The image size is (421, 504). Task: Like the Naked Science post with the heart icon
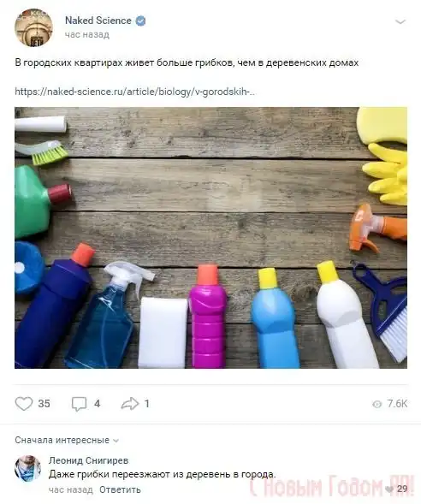click(24, 403)
